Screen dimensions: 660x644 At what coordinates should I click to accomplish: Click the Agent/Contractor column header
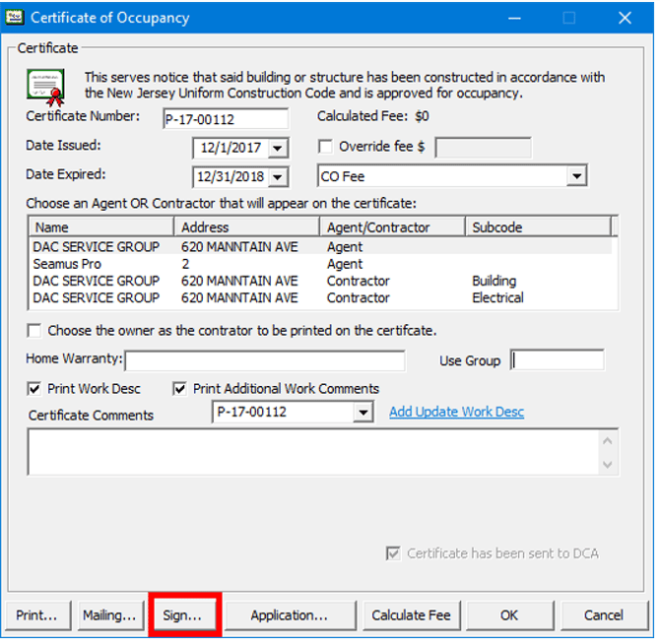point(393,227)
